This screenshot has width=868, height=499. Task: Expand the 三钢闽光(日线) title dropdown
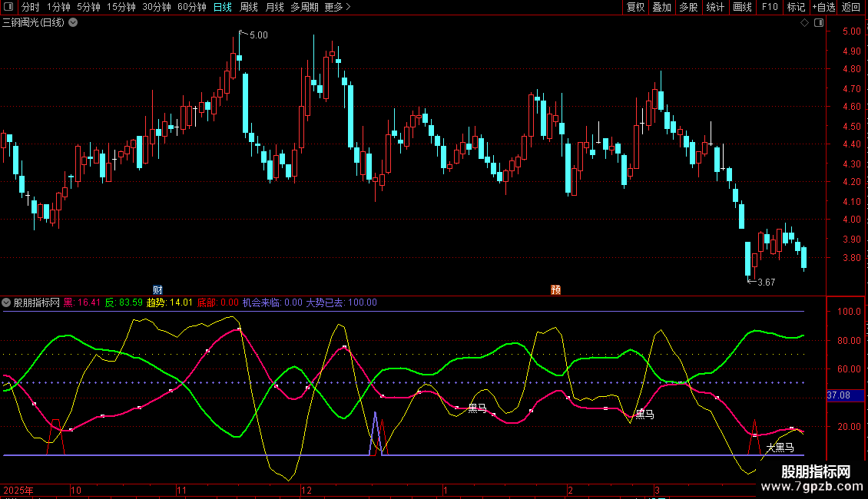pyautogui.click(x=73, y=23)
